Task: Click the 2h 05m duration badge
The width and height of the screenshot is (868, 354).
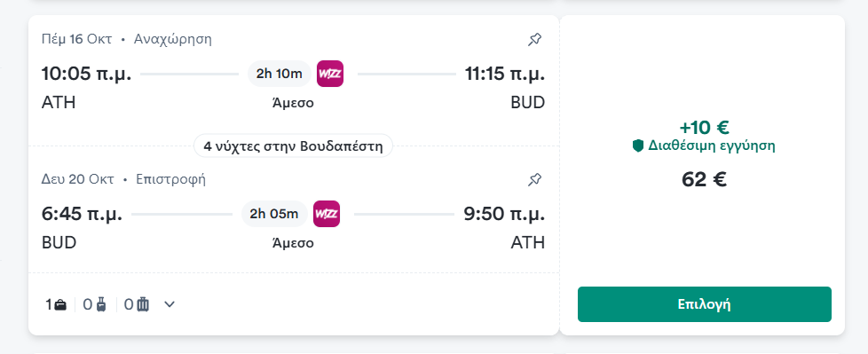Action: pyautogui.click(x=274, y=214)
